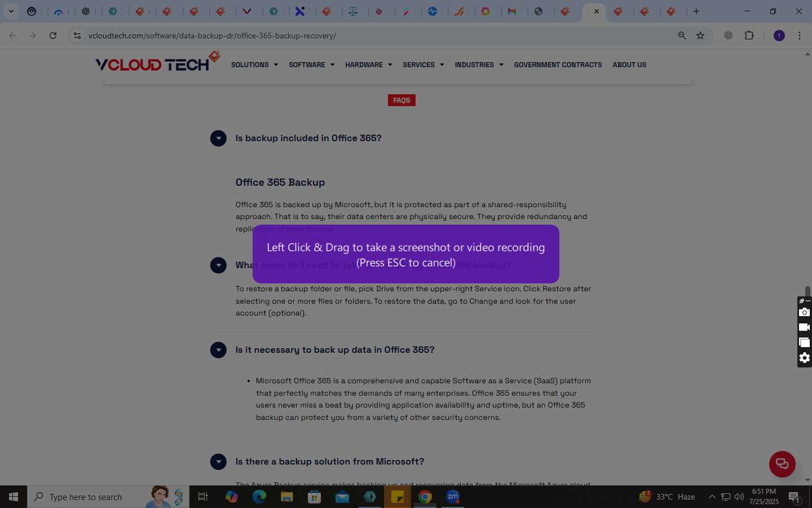Switch to the Gmail tab
812x508 pixels.
coord(513,11)
